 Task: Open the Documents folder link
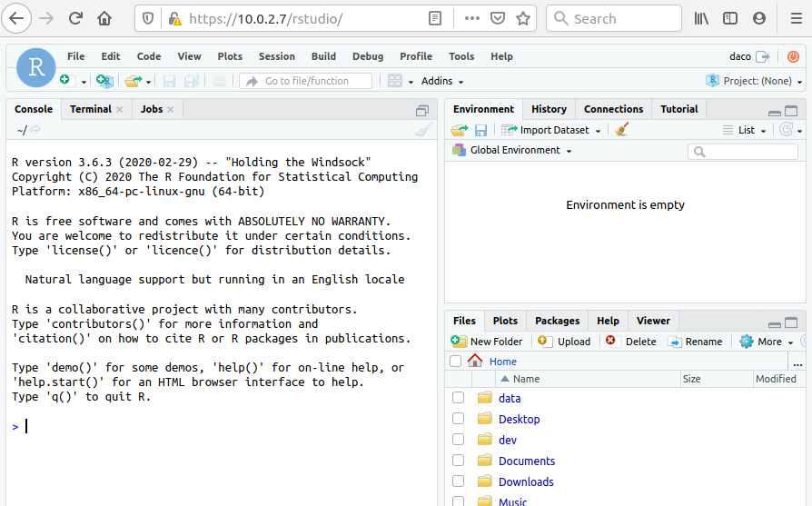pyautogui.click(x=527, y=461)
